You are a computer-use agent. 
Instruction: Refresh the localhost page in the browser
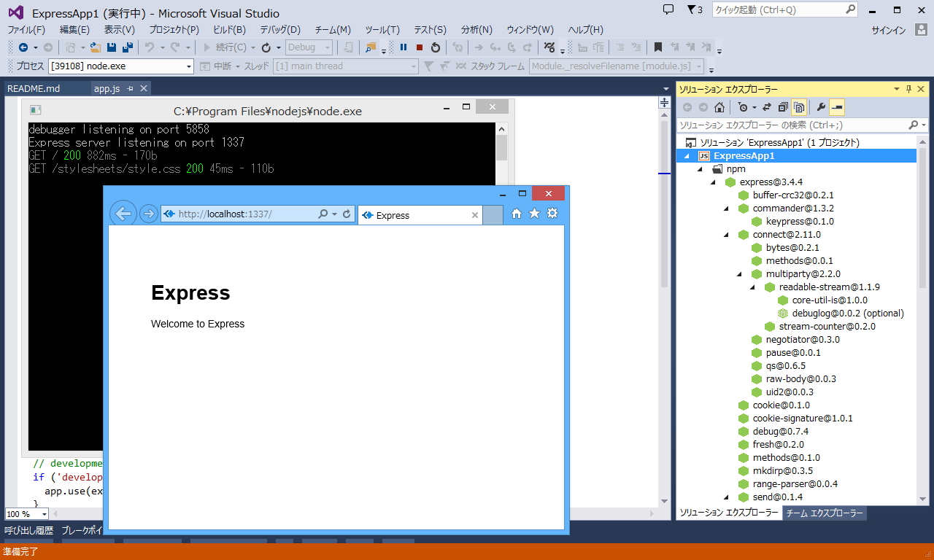(347, 214)
